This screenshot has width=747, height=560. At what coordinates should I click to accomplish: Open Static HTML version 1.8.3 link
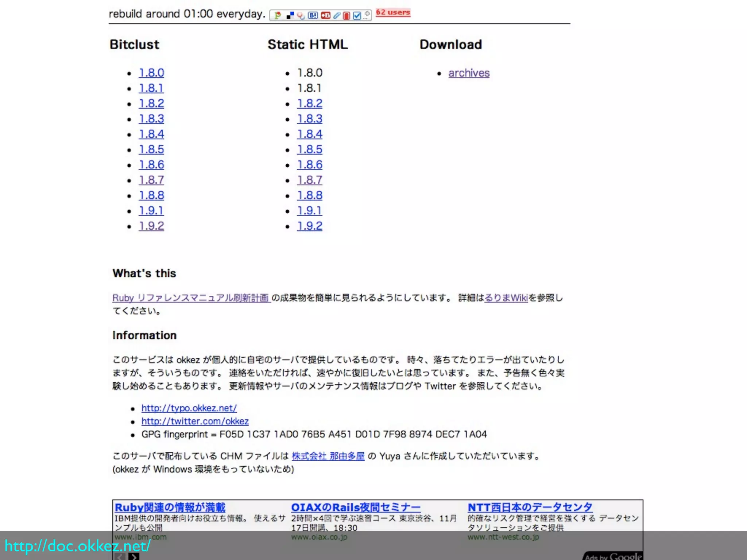(x=310, y=119)
